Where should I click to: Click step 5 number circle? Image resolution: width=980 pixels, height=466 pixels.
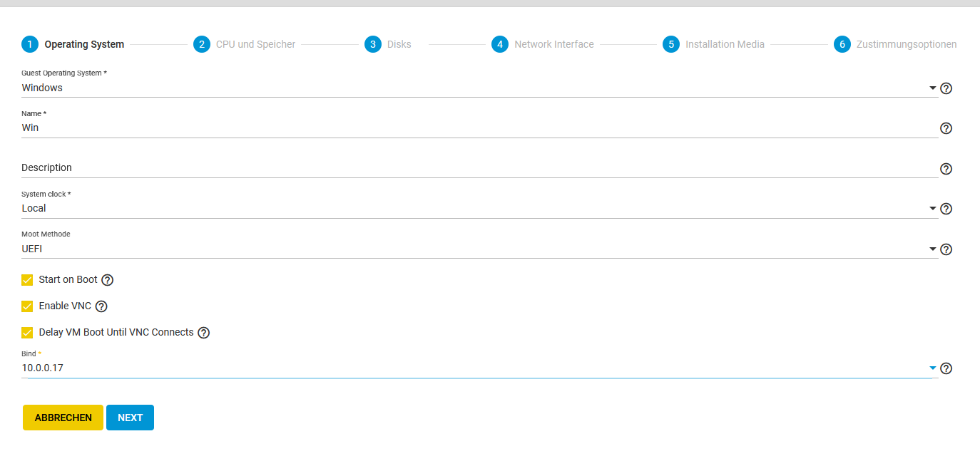pos(671,44)
